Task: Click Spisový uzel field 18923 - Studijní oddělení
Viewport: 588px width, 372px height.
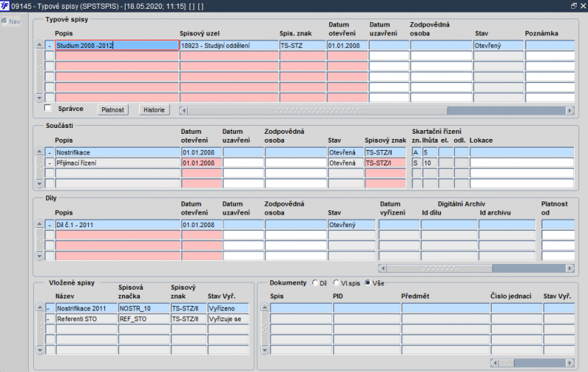Action: click(x=229, y=46)
